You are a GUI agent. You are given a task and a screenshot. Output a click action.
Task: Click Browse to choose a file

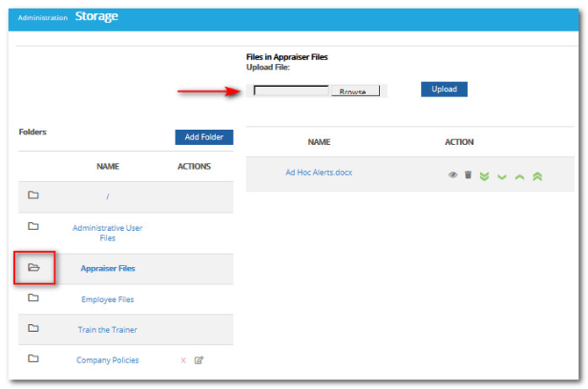click(354, 91)
